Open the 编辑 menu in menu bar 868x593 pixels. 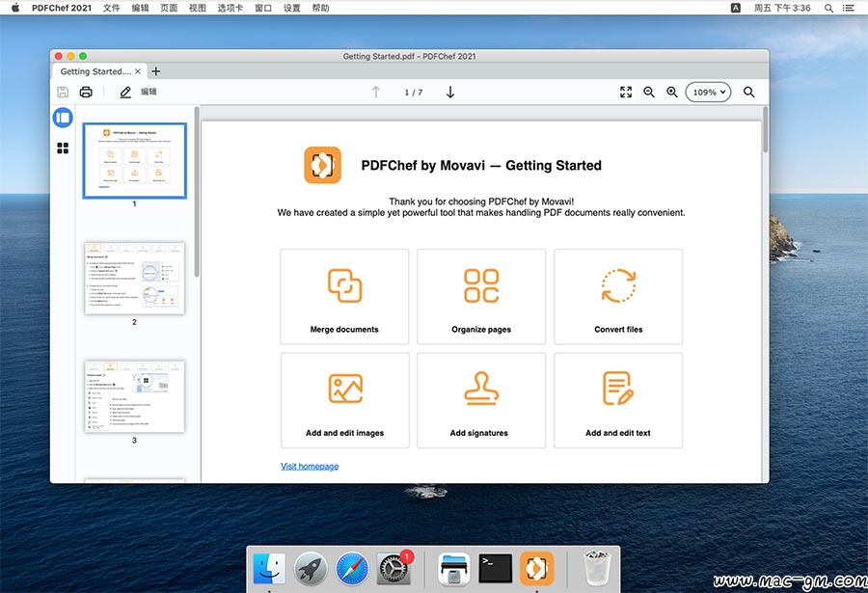[140, 8]
